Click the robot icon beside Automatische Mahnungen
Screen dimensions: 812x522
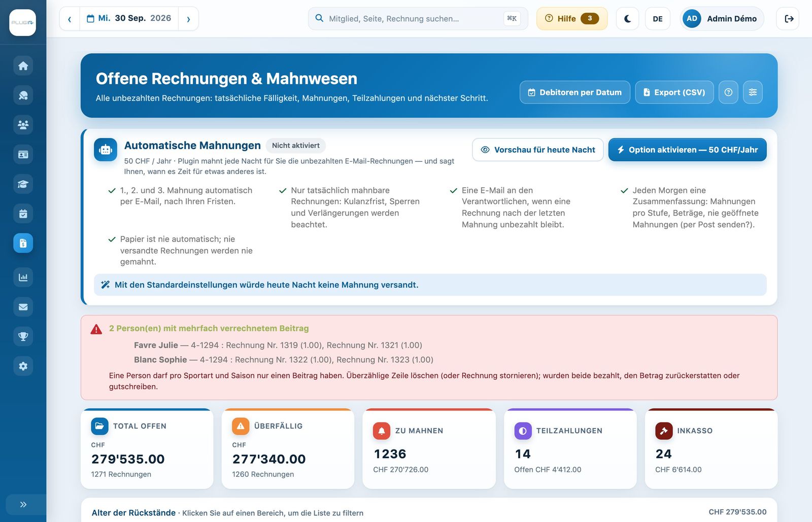pyautogui.click(x=106, y=150)
